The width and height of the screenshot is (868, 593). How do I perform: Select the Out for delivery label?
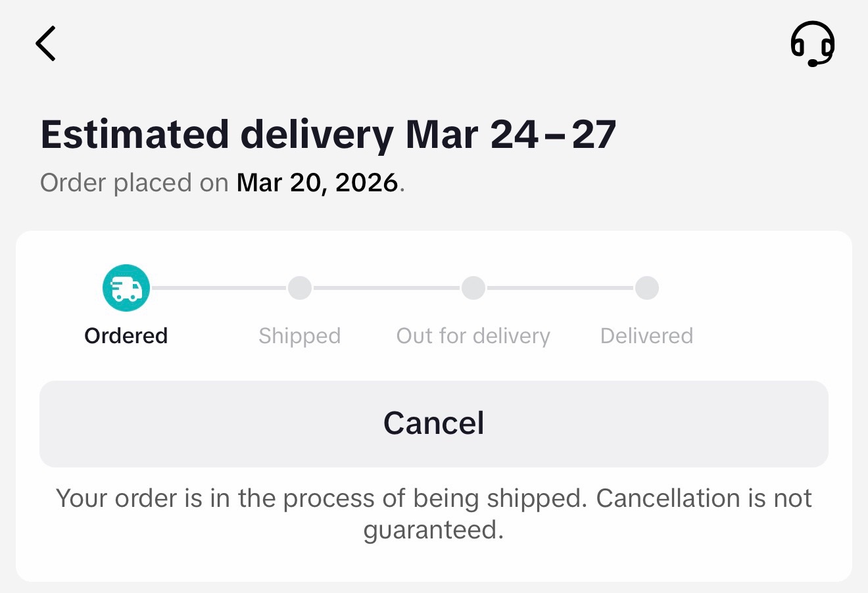(473, 337)
